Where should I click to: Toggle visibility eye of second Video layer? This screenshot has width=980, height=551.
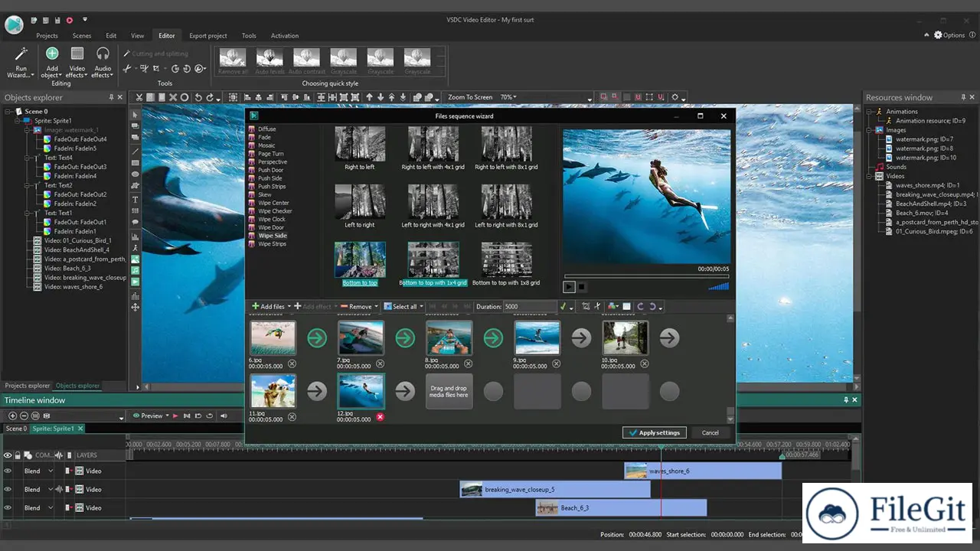pos(8,489)
